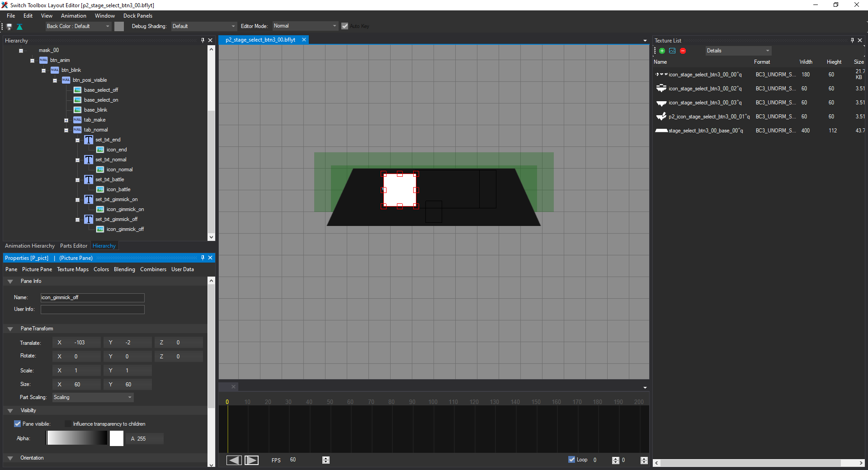
Task: Click the save icon in the toolbar
Action: (9, 27)
